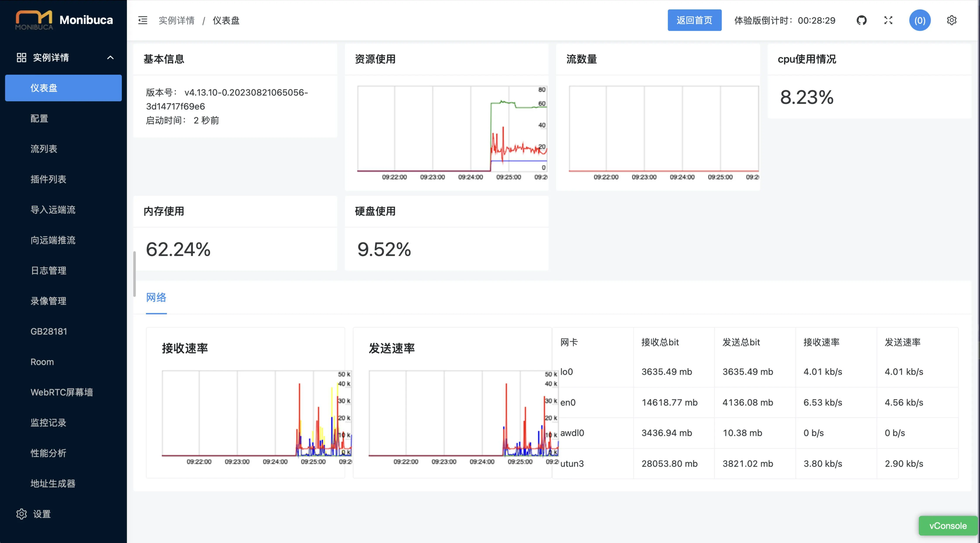Viewport: 980px width, 543px height.
Task: Open WebRTC屏幕墙 in the sidebar
Action: (62, 392)
